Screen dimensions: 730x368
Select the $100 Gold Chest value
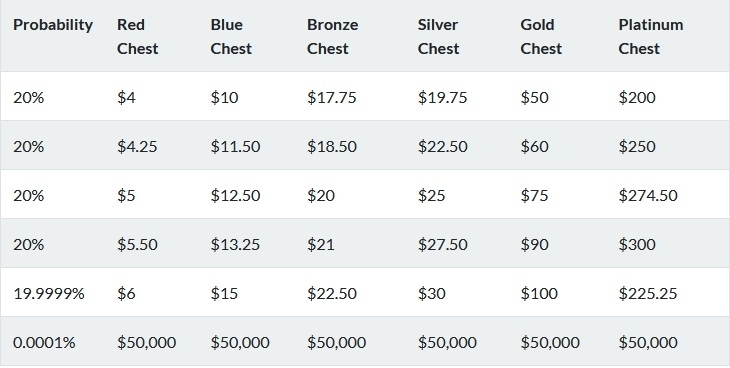pos(539,293)
